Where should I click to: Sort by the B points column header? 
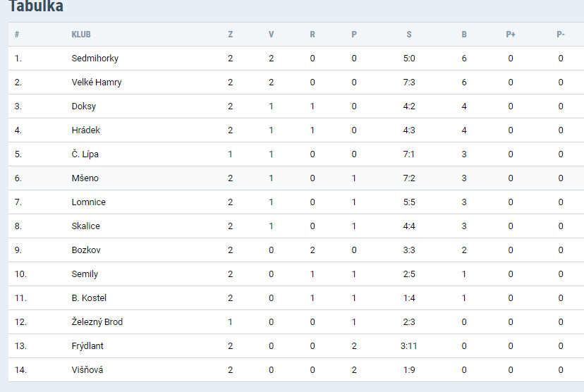[464, 35]
